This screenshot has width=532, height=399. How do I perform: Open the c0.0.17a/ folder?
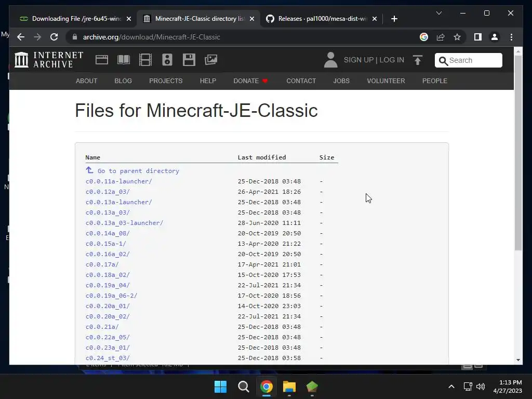(102, 264)
